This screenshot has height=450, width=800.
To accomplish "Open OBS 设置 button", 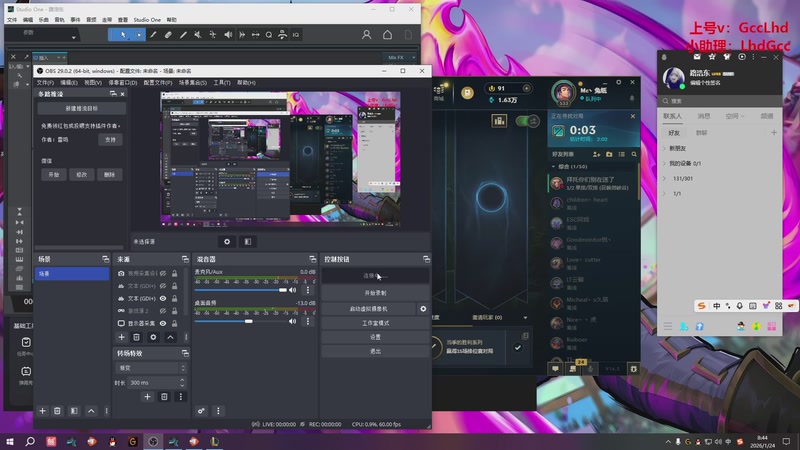I will click(375, 337).
